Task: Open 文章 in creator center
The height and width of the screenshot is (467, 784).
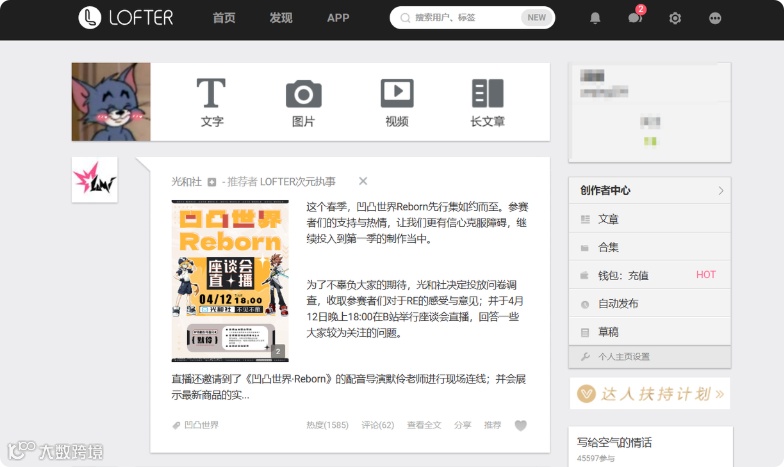Action: tap(650, 219)
